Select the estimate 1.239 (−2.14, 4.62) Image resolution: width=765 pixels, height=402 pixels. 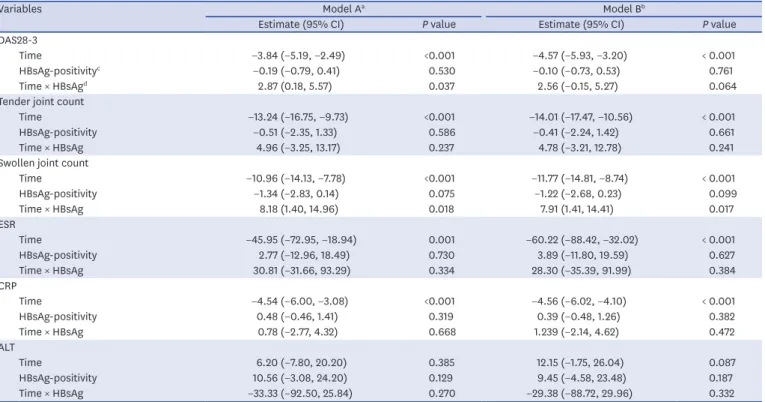click(x=577, y=332)
